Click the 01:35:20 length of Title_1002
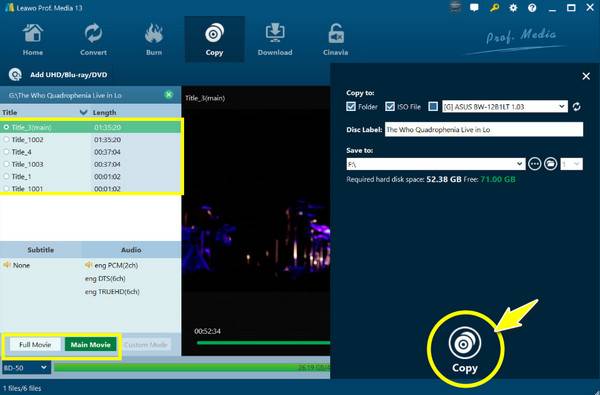The width and height of the screenshot is (600, 395). click(108, 140)
